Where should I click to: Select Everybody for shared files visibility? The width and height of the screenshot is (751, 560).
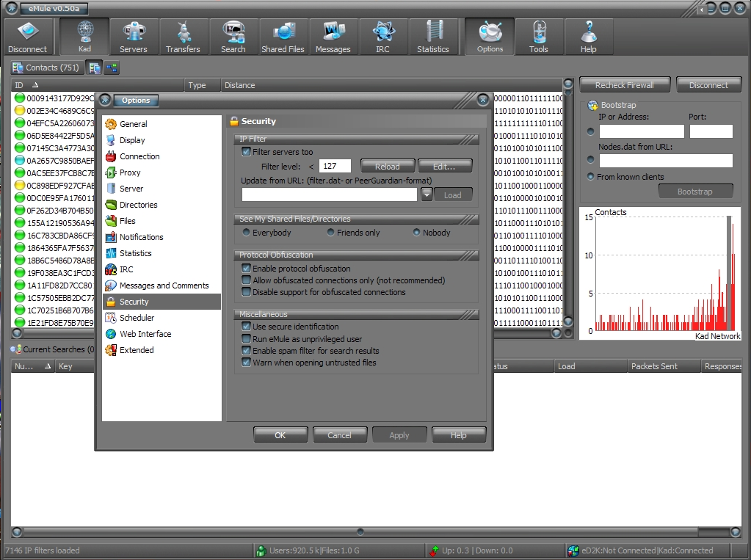(246, 233)
